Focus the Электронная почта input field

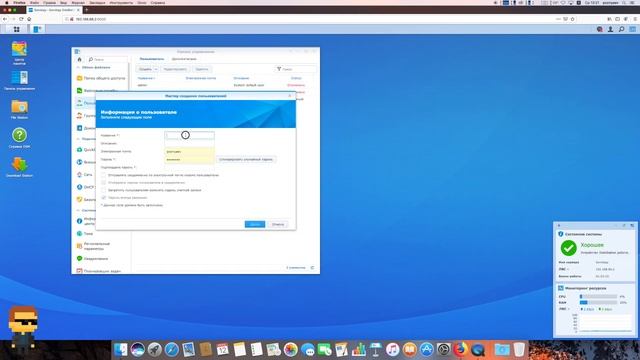189,151
